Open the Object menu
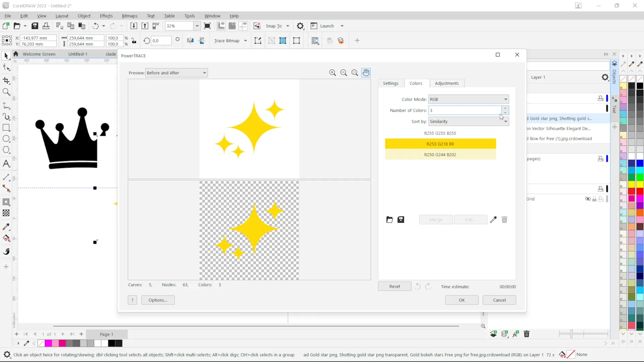644x362 pixels. [x=84, y=16]
